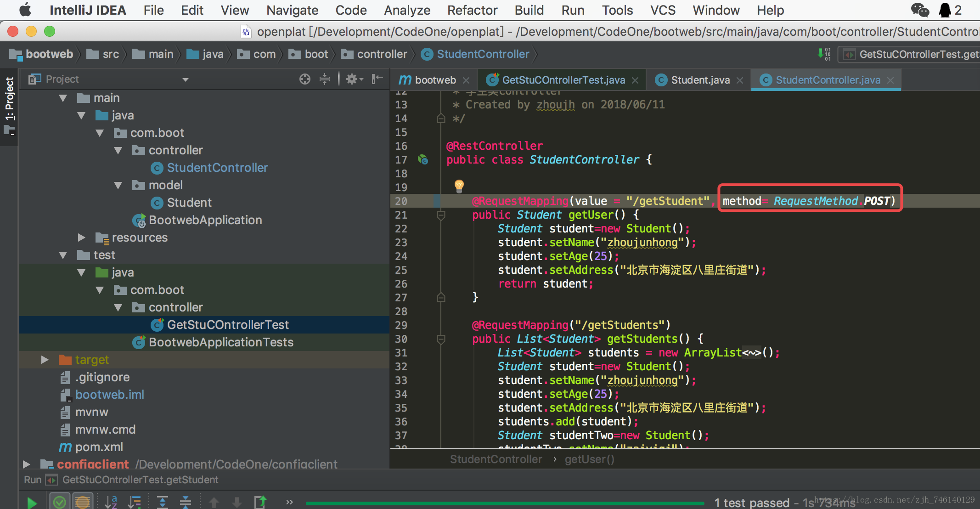980x509 pixels.
Task: Collapse the test folder
Action: [63, 255]
